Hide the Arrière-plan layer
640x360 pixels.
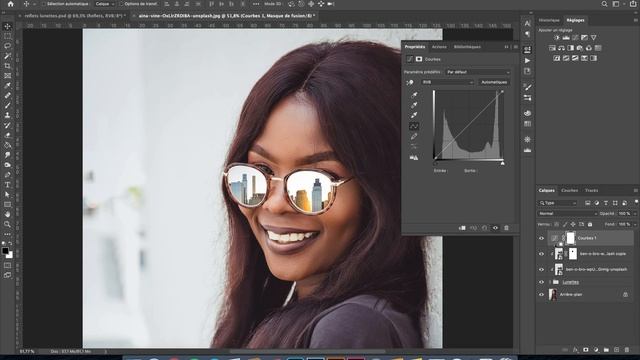[x=542, y=294]
